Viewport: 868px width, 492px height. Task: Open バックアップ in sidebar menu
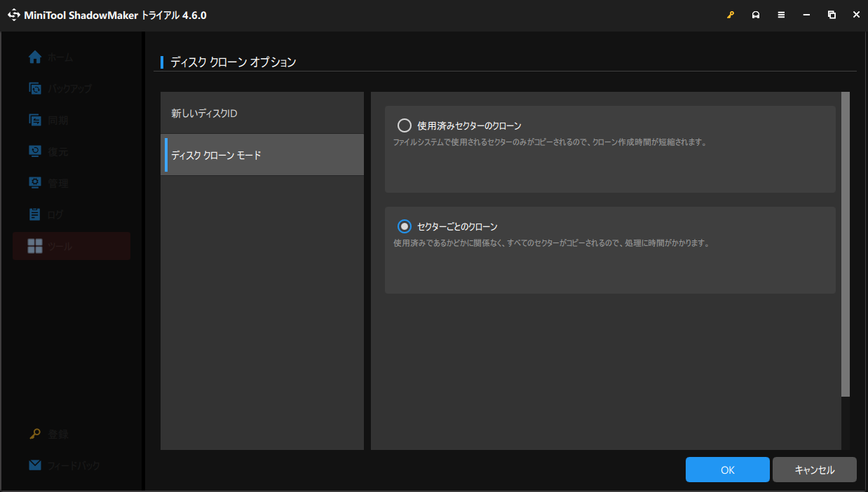pyautogui.click(x=70, y=88)
